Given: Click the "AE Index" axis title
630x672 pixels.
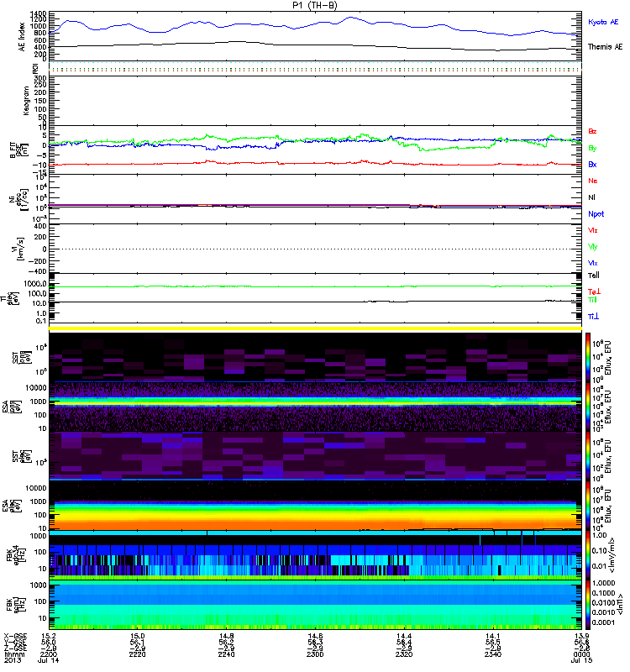Looking at the screenshot, I should (x=22, y=37).
